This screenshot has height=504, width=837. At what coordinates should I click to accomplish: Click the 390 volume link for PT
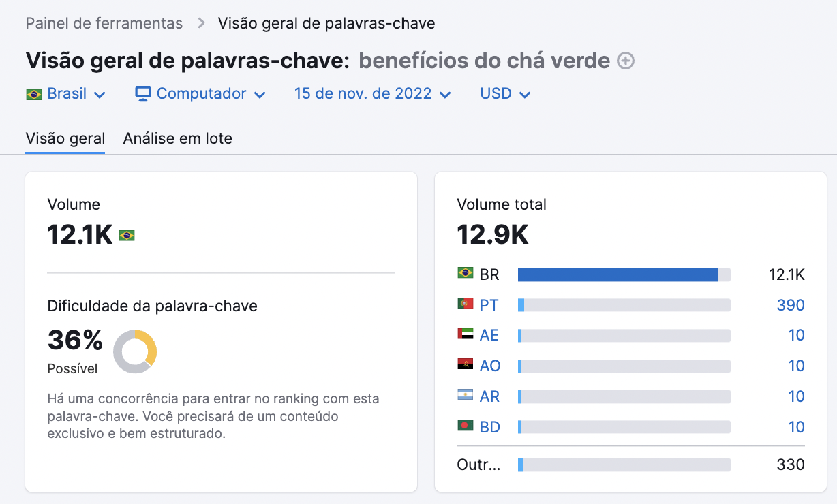(x=791, y=304)
